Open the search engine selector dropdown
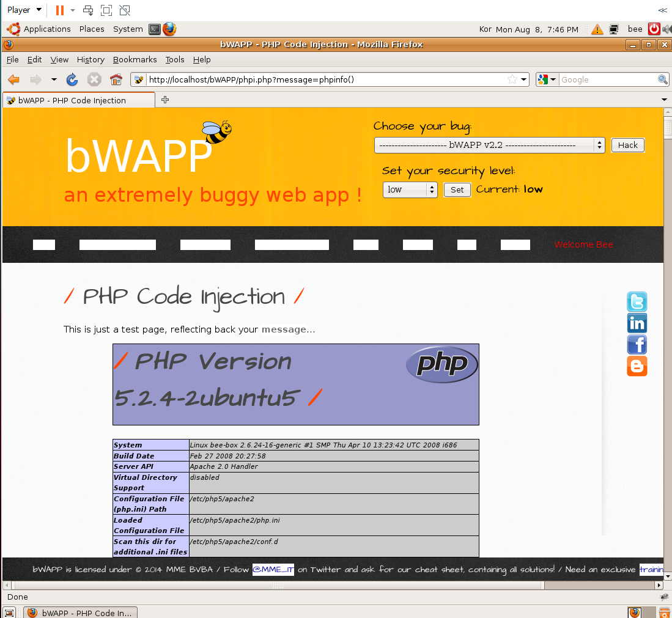 547,79
